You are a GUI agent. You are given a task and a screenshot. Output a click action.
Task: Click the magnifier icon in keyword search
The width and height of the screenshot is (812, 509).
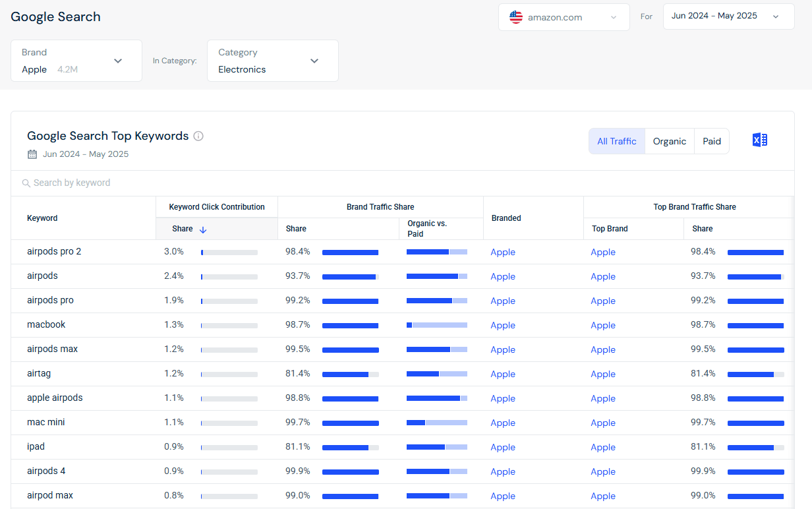[x=26, y=183]
